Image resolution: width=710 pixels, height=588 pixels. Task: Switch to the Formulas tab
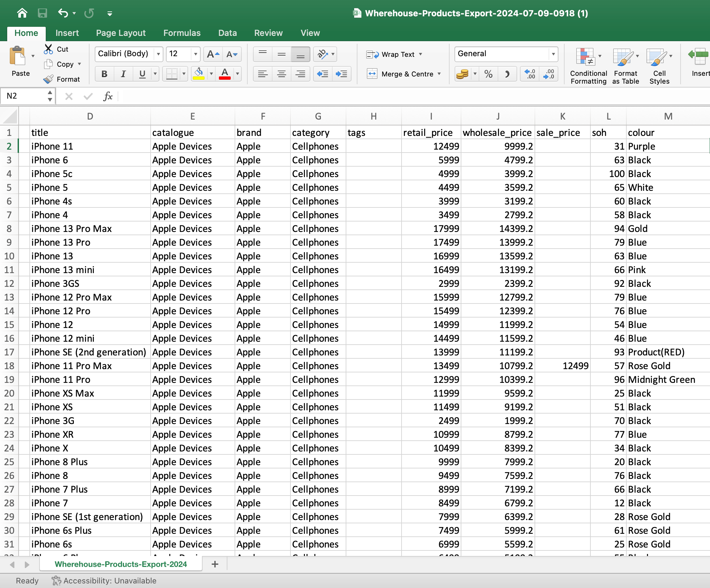(x=182, y=33)
